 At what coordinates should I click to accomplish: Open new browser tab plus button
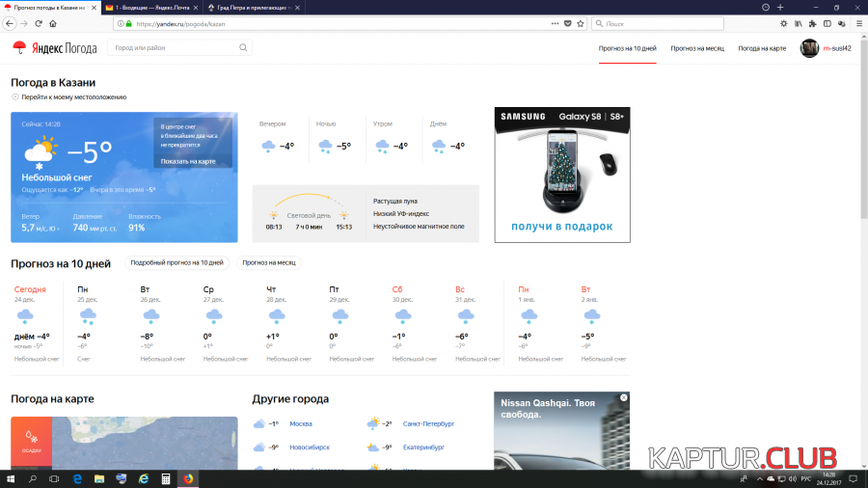pyautogui.click(x=780, y=7)
